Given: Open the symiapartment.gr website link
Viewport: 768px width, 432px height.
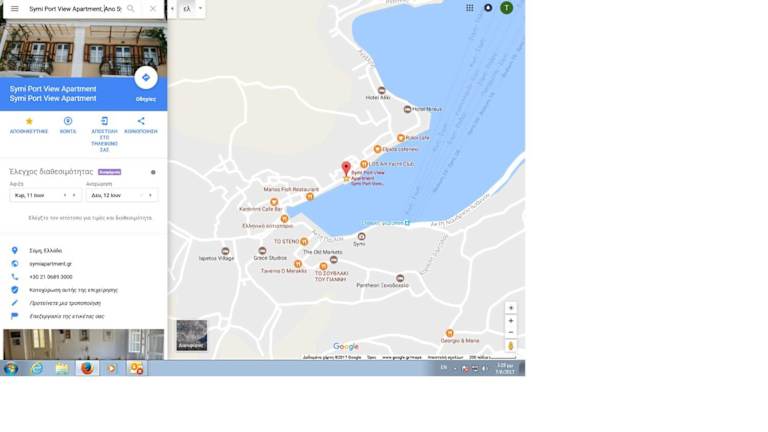Looking at the screenshot, I should pyautogui.click(x=50, y=264).
